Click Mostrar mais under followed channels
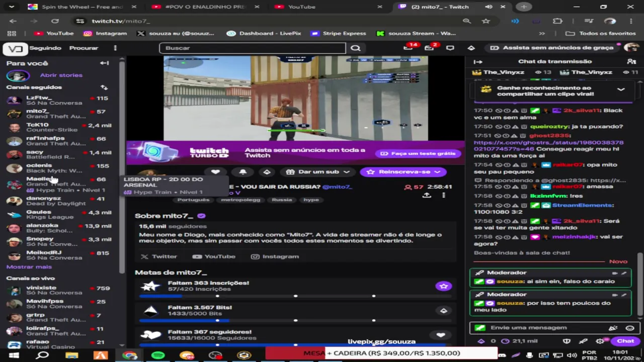644x362 pixels. point(29,267)
